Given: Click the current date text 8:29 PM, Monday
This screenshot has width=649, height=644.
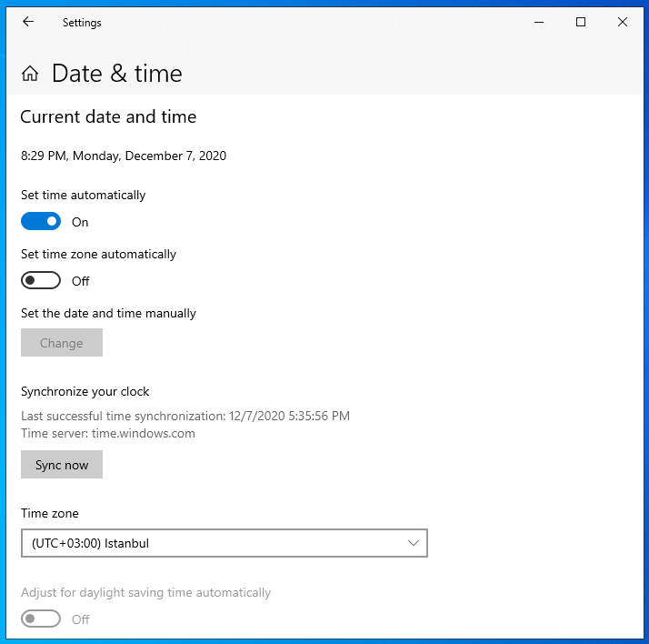Looking at the screenshot, I should point(124,156).
